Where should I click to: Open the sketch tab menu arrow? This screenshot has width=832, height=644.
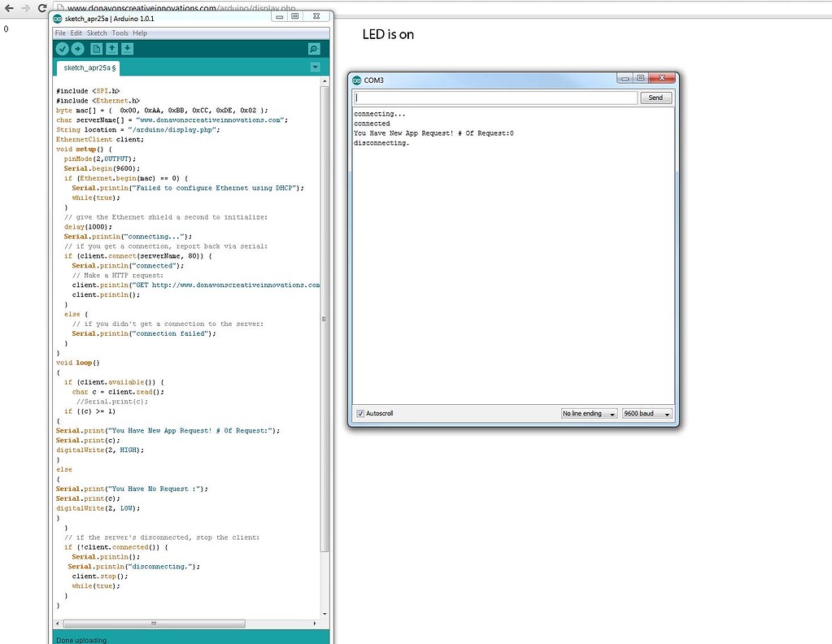pos(316,67)
